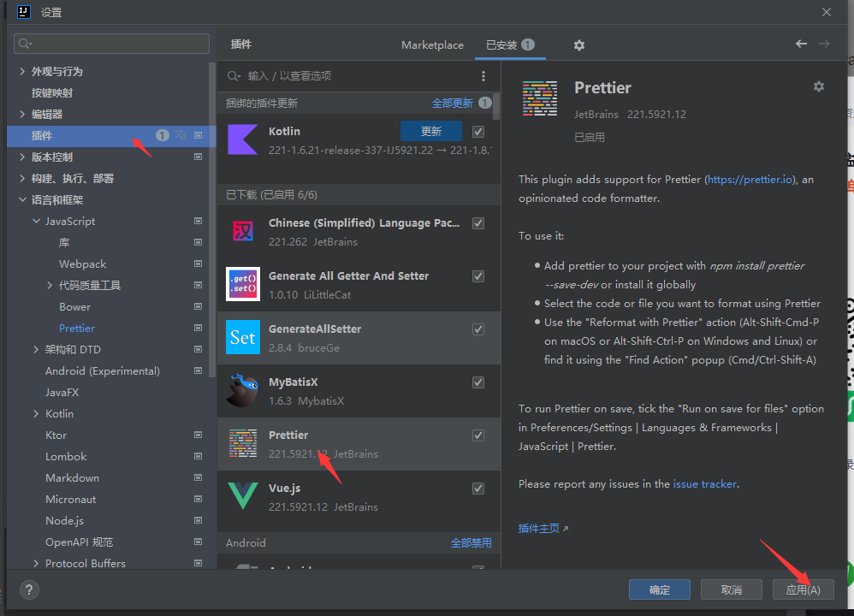The height and width of the screenshot is (616, 854).
Task: Expand the 编辑器 settings node
Action: pyautogui.click(x=21, y=115)
